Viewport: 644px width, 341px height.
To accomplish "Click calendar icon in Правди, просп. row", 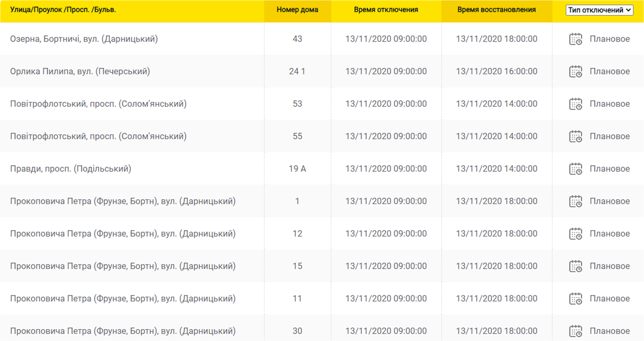I will coord(575,169).
